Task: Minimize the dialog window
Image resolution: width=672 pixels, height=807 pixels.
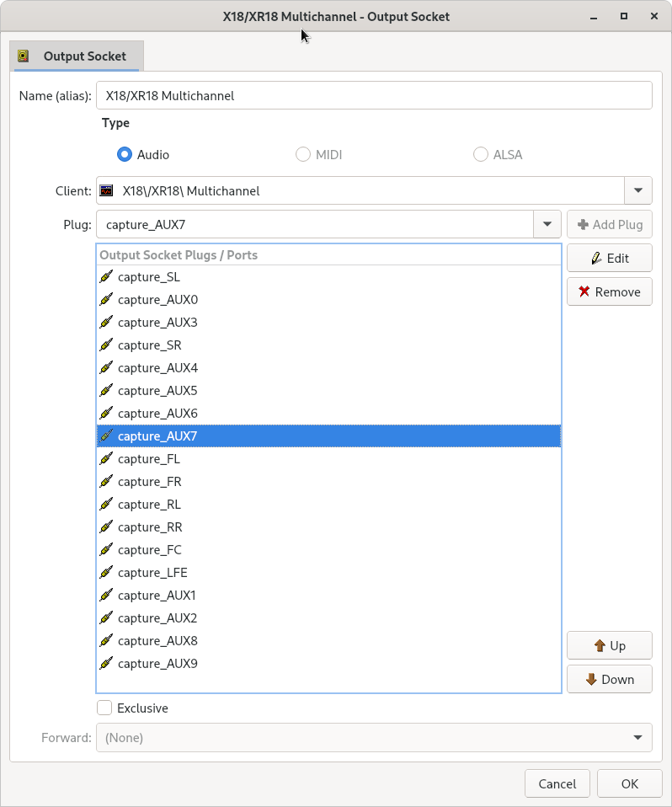Action: click(x=594, y=17)
